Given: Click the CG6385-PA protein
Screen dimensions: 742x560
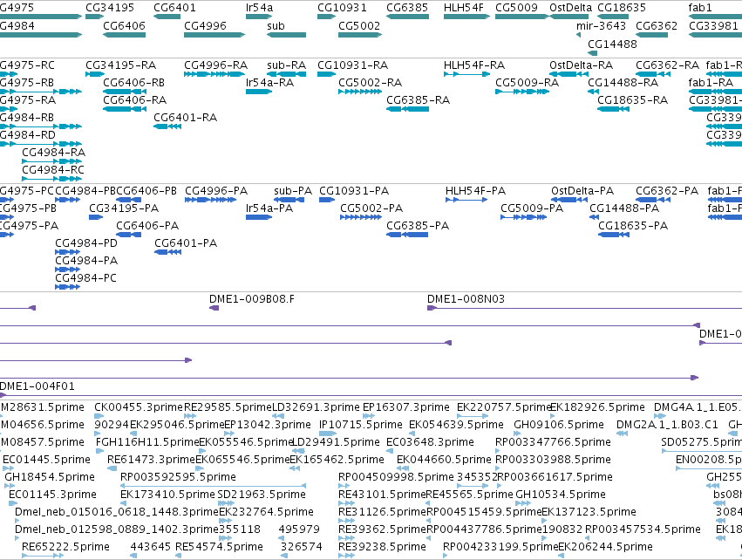Looking at the screenshot, I should tap(407, 235).
